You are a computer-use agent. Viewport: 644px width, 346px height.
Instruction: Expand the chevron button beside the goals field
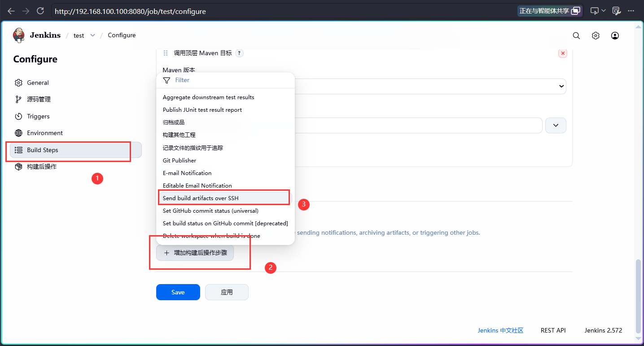[x=556, y=125]
